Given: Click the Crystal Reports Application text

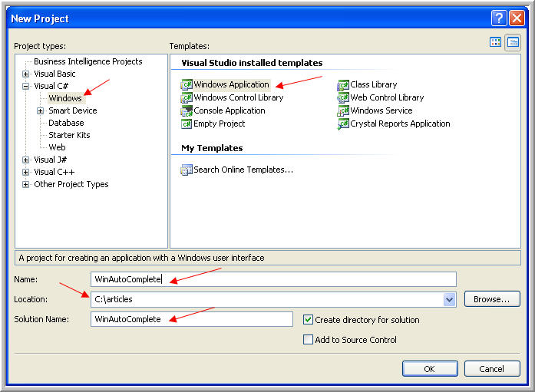Looking at the screenshot, I should click(400, 124).
